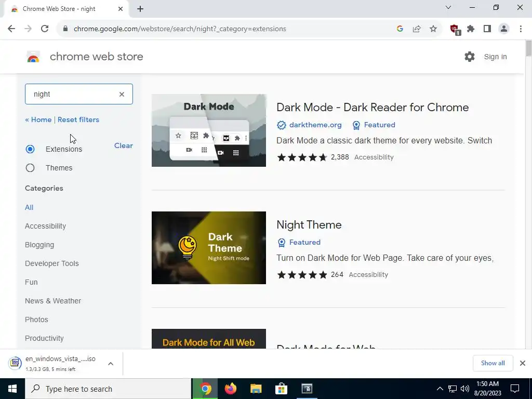Viewport: 532px width, 399px height.
Task: Filter by Developer Tools category
Action: point(52,263)
